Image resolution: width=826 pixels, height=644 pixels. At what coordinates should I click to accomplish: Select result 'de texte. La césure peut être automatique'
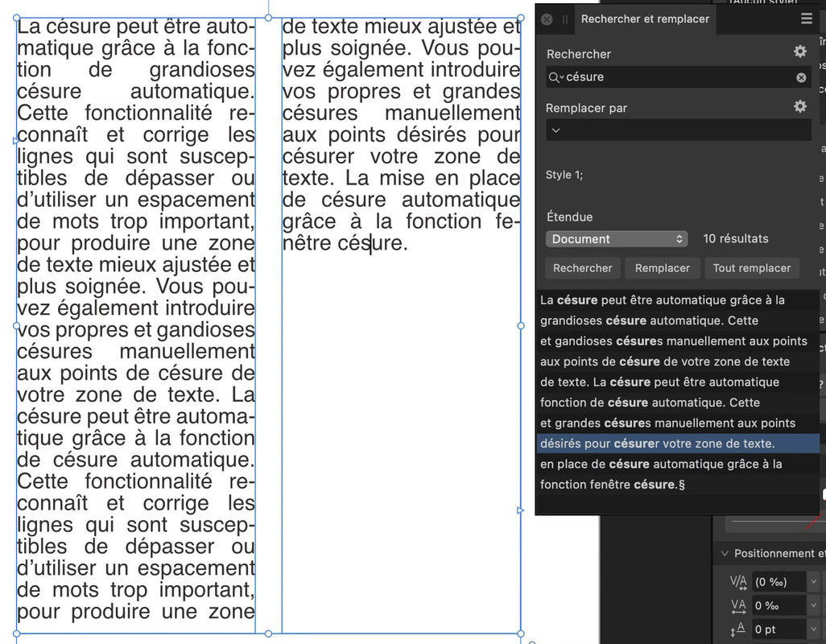tap(677, 382)
